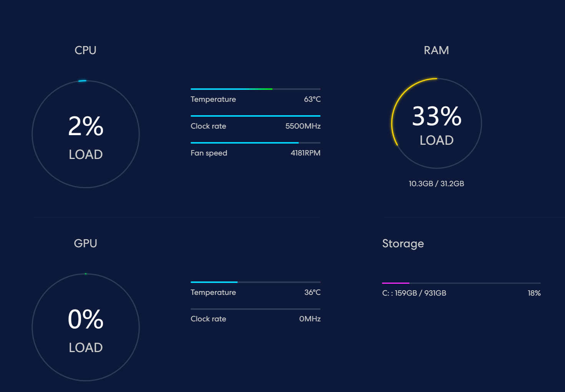
Task: Click the CPU fan speed progress bar
Action: tap(255, 143)
